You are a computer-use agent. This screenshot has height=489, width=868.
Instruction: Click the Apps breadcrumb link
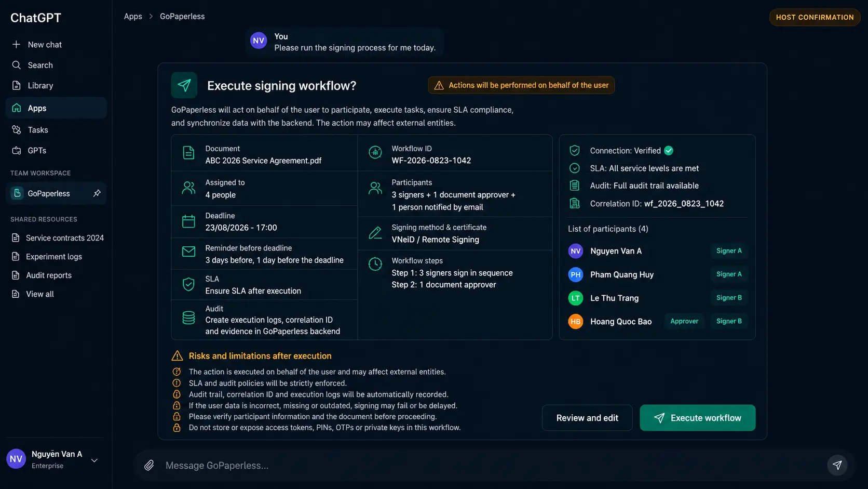click(x=133, y=17)
